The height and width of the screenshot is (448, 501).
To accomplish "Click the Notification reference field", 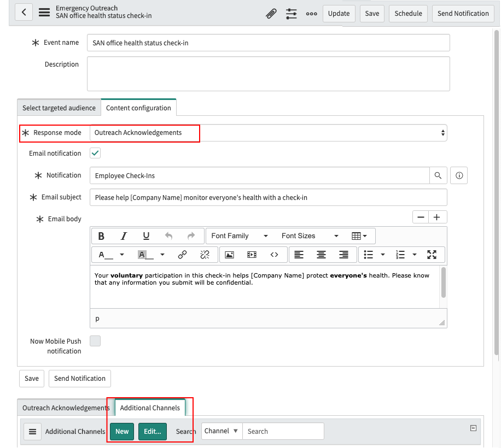I will click(x=259, y=175).
